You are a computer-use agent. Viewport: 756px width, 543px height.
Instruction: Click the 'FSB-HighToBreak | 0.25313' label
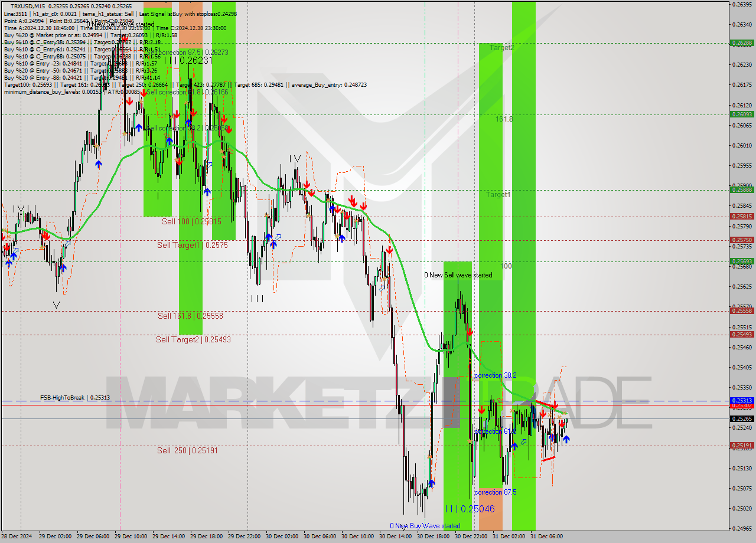(75, 398)
